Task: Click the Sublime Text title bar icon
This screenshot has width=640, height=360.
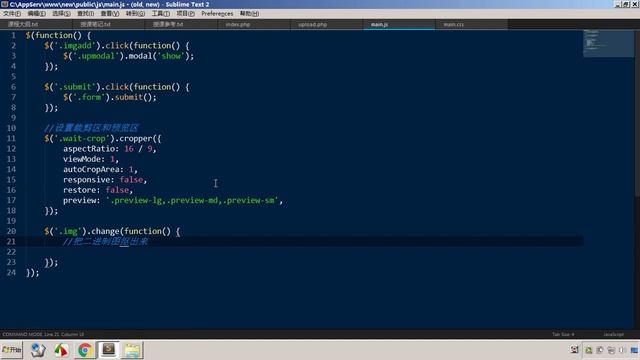Action: click(x=4, y=4)
